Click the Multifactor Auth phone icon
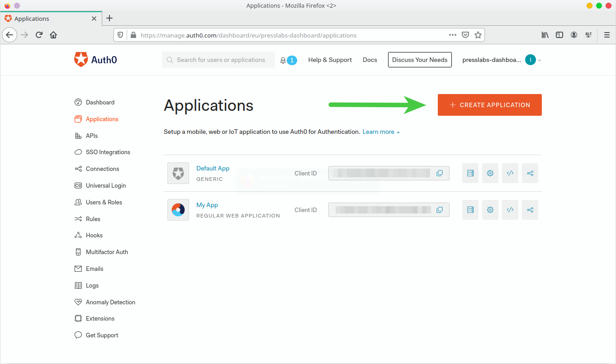 [78, 252]
